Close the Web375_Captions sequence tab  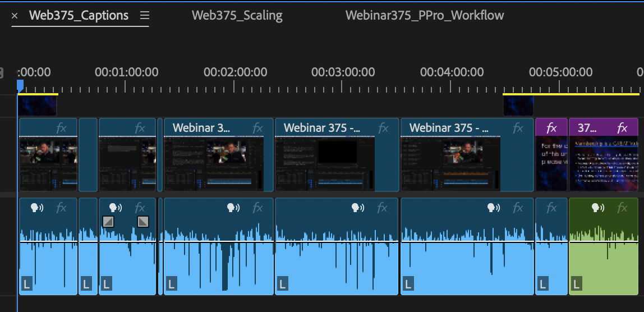[x=15, y=16]
